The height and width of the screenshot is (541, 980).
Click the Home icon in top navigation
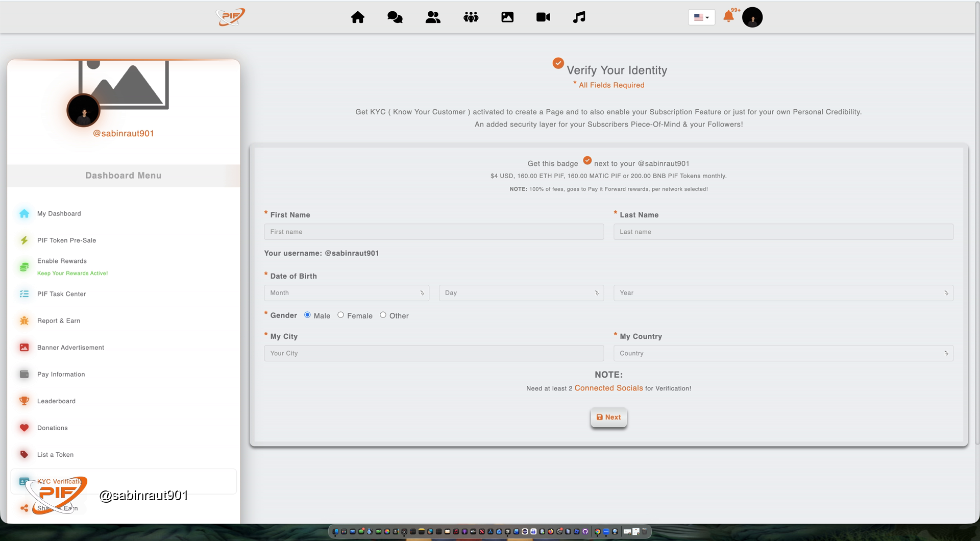point(357,17)
